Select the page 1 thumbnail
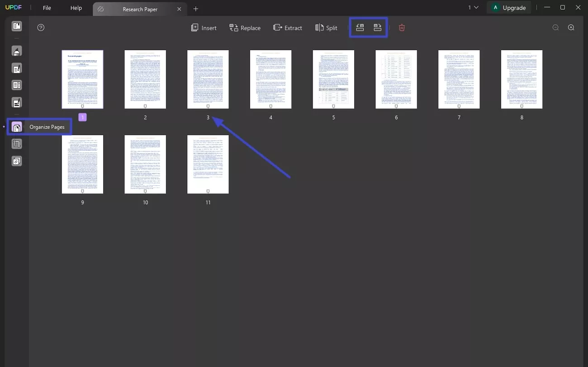 point(82,80)
